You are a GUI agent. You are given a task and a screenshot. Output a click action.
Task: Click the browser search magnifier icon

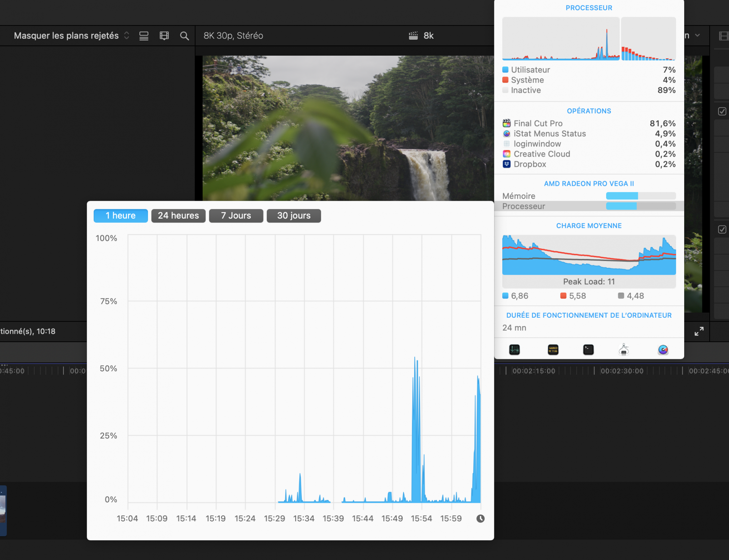184,36
